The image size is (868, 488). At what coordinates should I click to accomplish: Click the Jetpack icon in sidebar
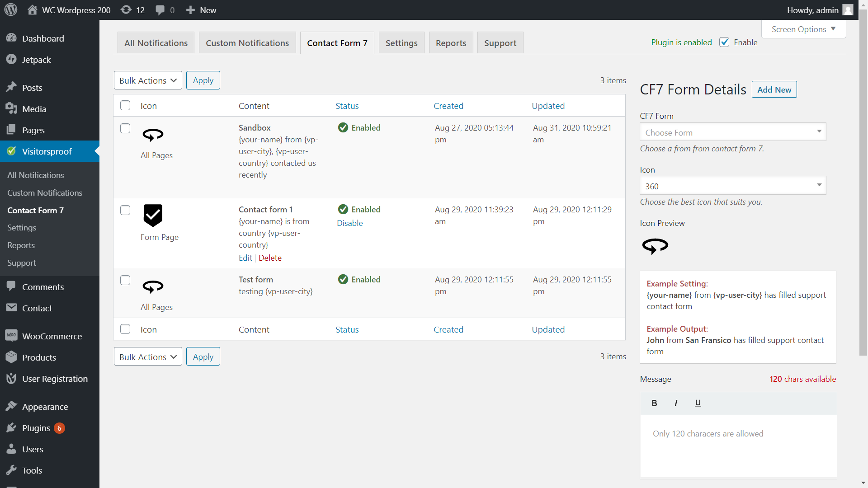11,60
